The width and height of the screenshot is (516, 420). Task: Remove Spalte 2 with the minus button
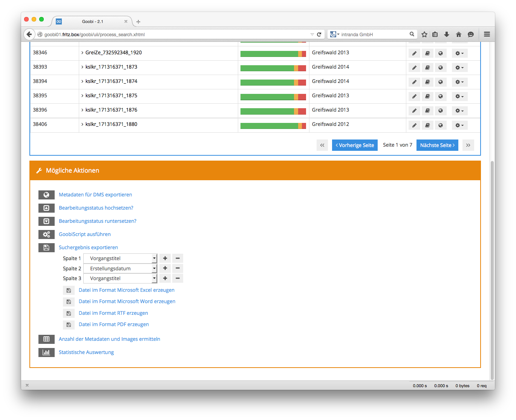178,268
